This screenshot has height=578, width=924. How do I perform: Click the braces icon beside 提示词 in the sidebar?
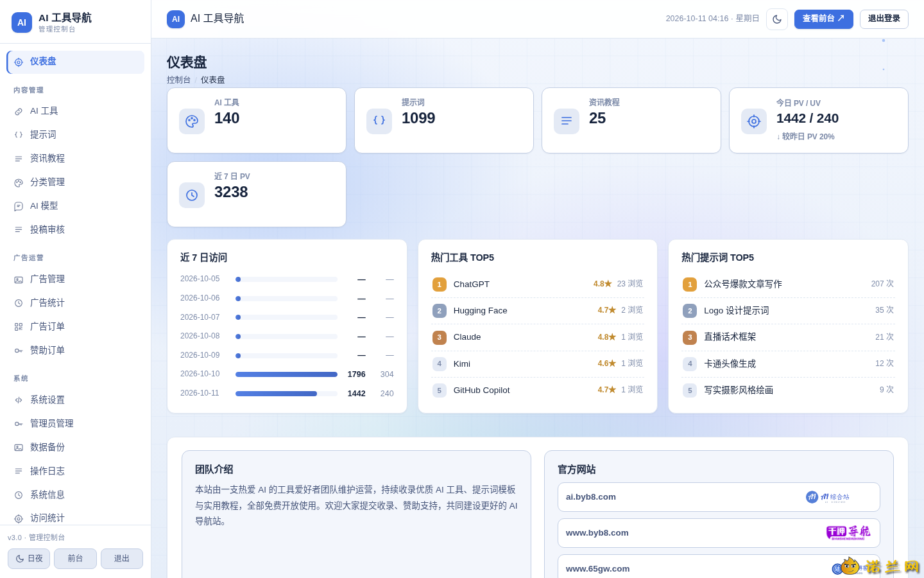19,135
